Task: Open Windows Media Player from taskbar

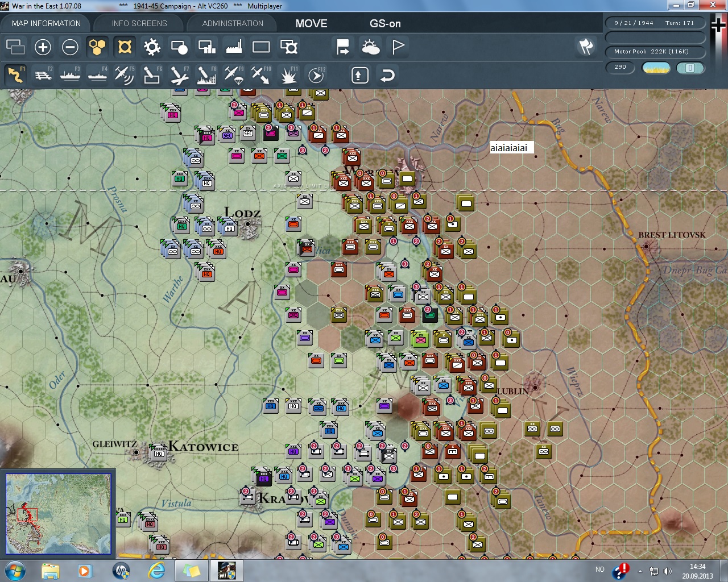Action: [x=85, y=571]
